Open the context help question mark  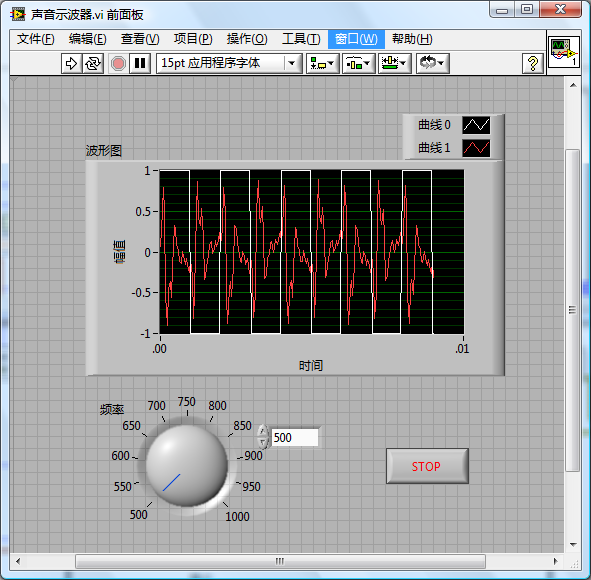pos(533,63)
